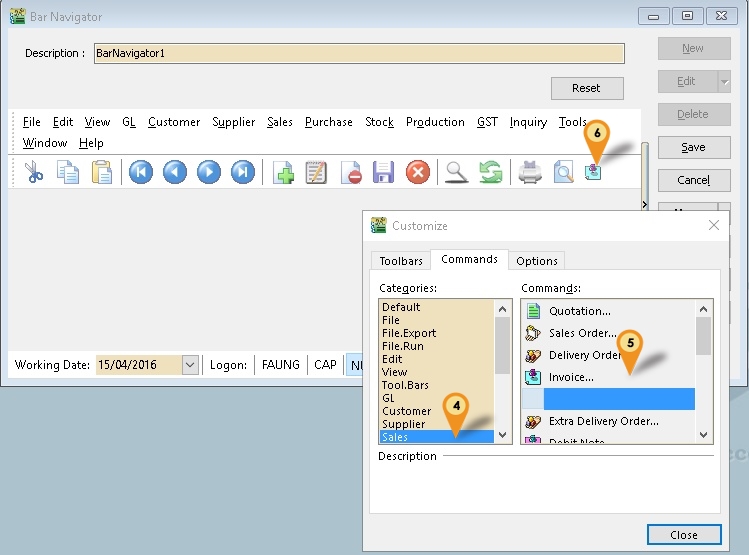749x555 pixels.
Task: Click the Paste clipboard icon
Action: pyautogui.click(x=102, y=172)
